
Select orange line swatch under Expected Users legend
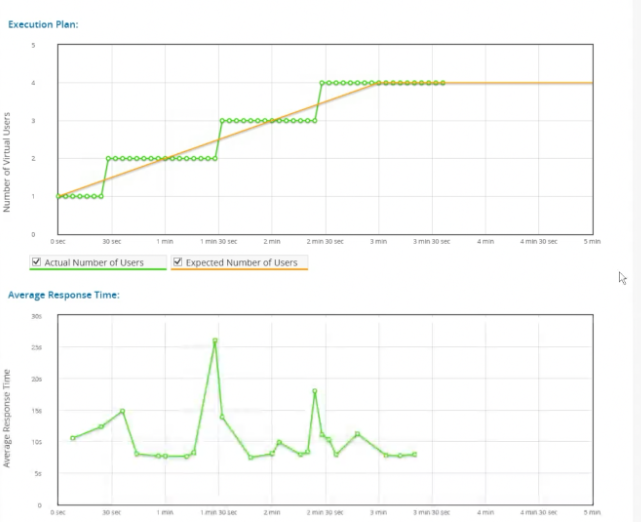tap(239, 270)
